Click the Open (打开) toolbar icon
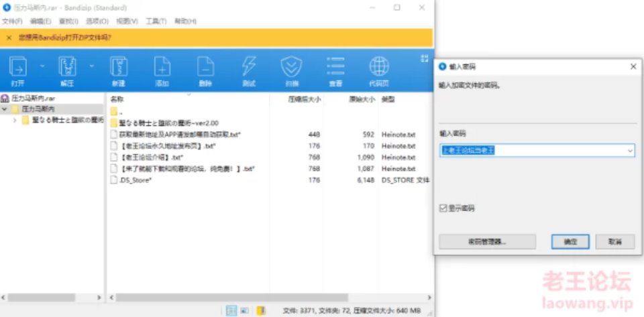Viewport: 644px width, 317px height. (17, 67)
